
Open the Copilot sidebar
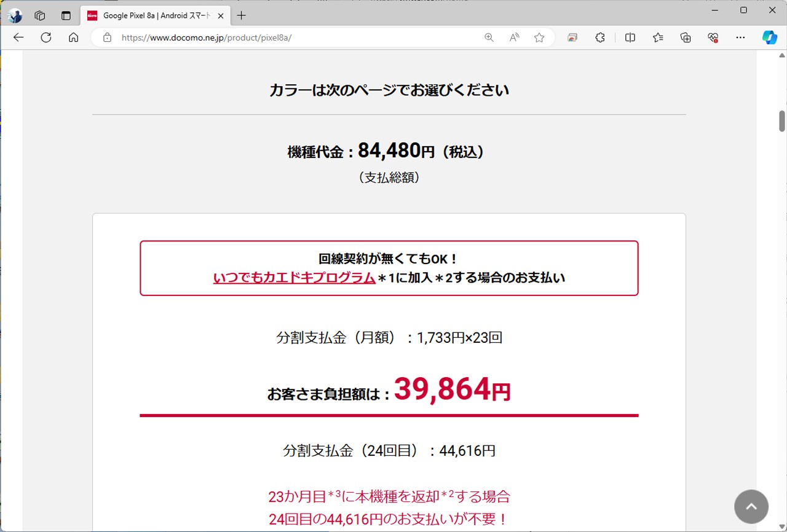(x=770, y=37)
